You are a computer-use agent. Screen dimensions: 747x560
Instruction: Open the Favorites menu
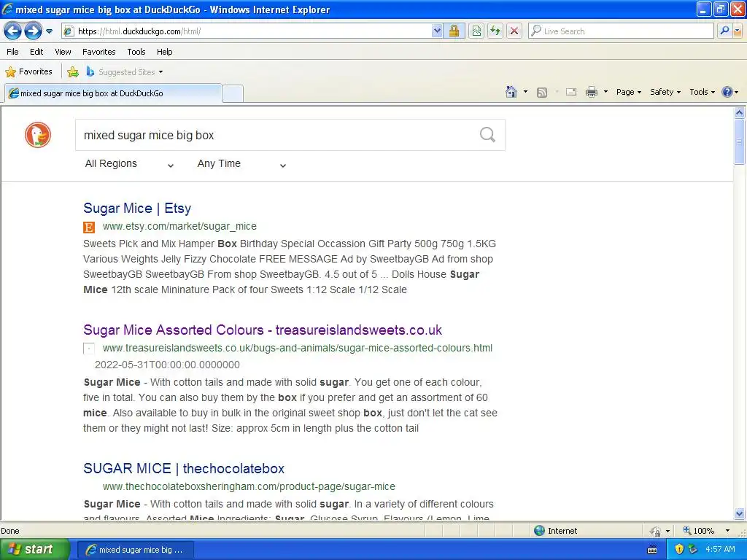(x=98, y=52)
